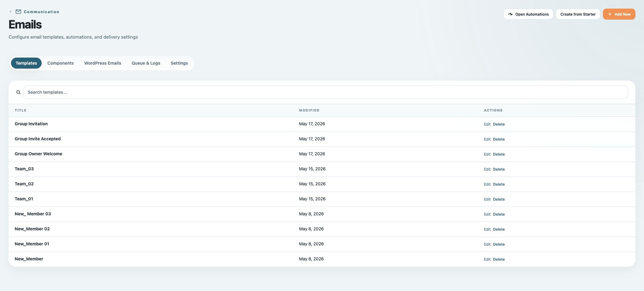Select the Group Invitation title

tap(31, 124)
